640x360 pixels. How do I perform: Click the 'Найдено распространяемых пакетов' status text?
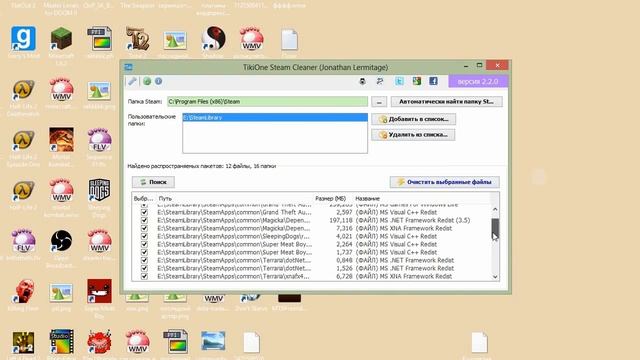(x=202, y=166)
